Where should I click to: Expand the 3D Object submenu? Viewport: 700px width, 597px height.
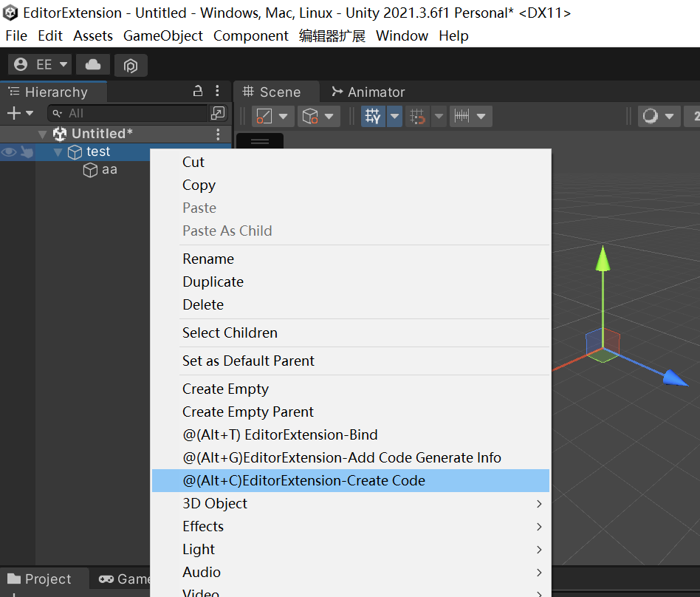tap(351, 504)
